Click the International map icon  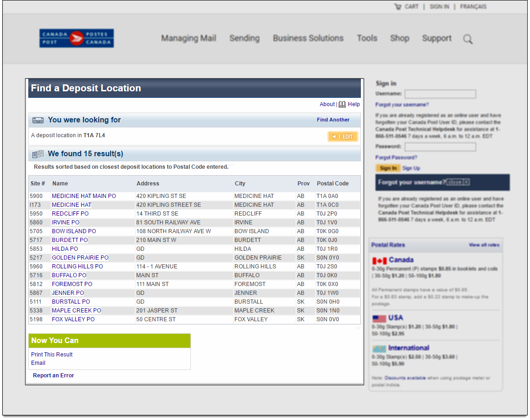point(379,349)
